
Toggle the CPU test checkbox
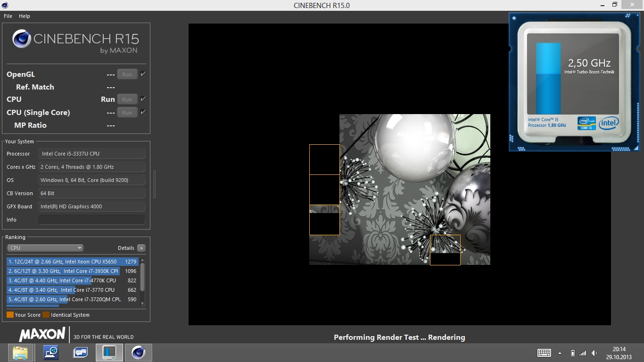[143, 99]
